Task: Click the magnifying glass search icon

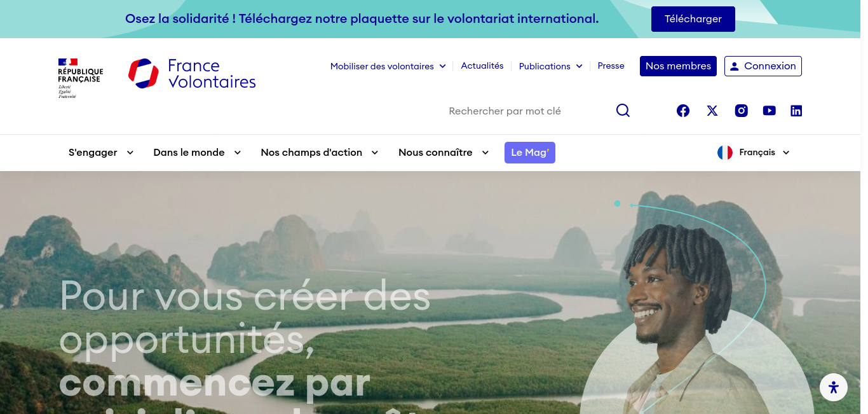Action: click(623, 111)
